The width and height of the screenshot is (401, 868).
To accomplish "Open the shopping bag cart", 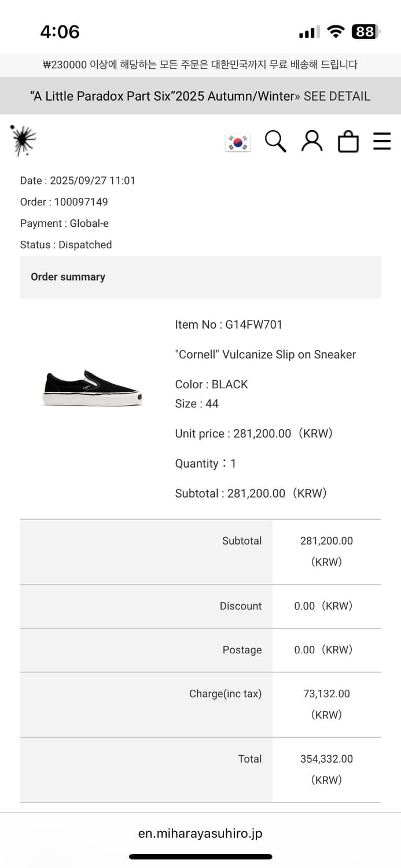I will coord(348,142).
